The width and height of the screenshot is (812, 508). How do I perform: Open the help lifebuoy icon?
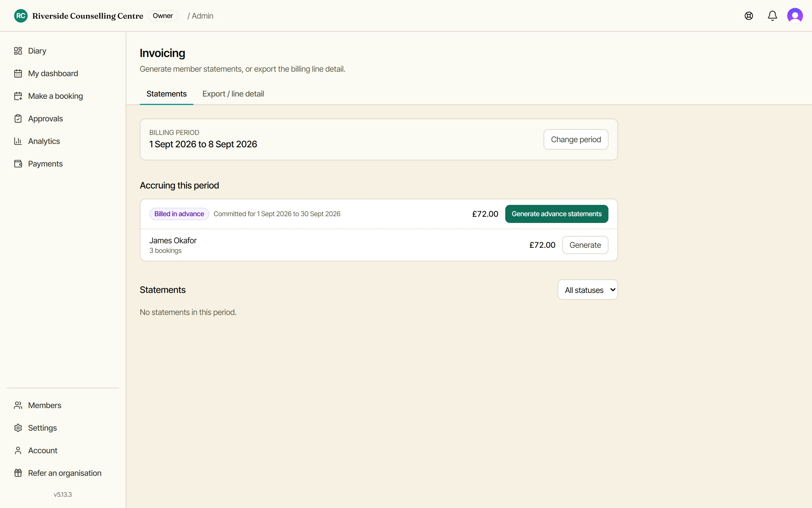pos(749,16)
